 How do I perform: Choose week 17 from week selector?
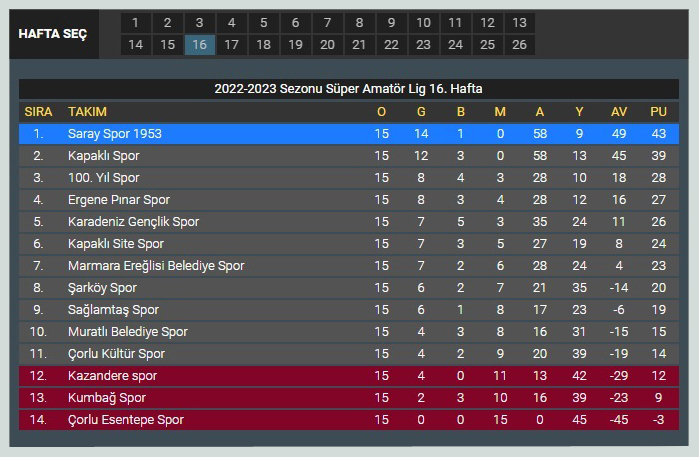pos(231,45)
